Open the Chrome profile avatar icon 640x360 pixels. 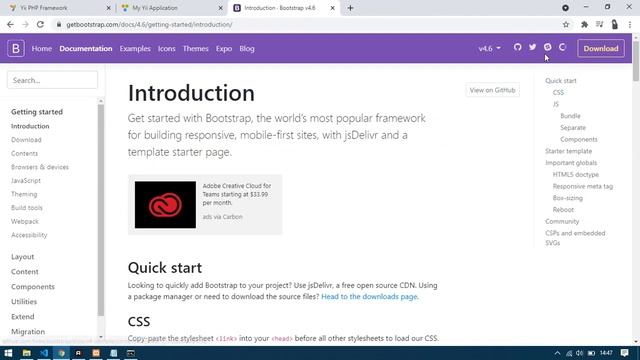coord(615,24)
